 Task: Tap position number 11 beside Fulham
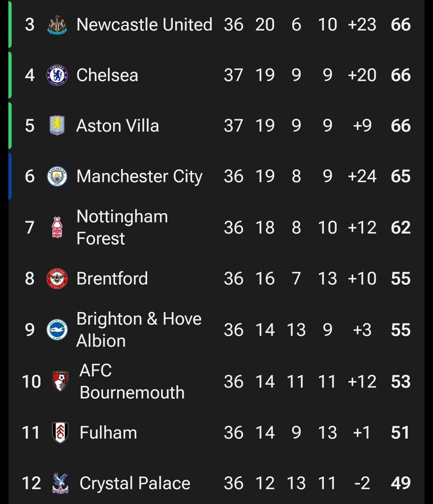31,433
